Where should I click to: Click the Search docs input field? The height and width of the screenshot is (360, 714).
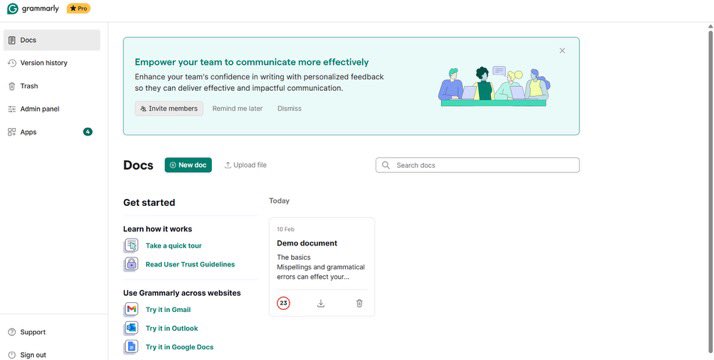[x=478, y=165]
